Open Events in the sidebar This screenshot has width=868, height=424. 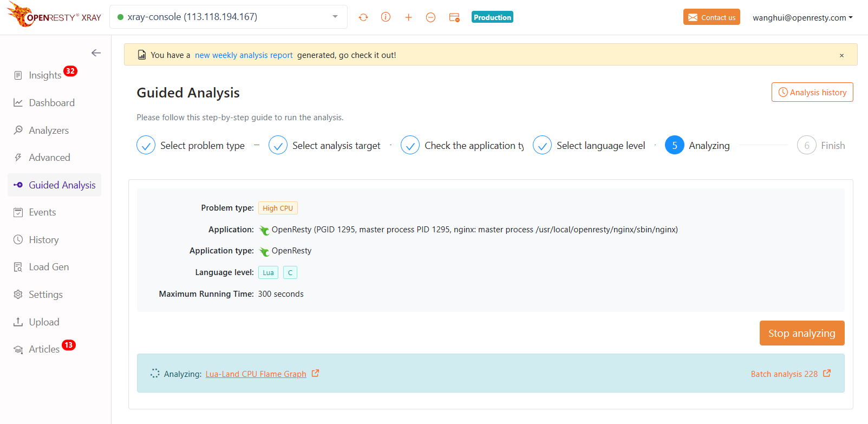coord(42,212)
